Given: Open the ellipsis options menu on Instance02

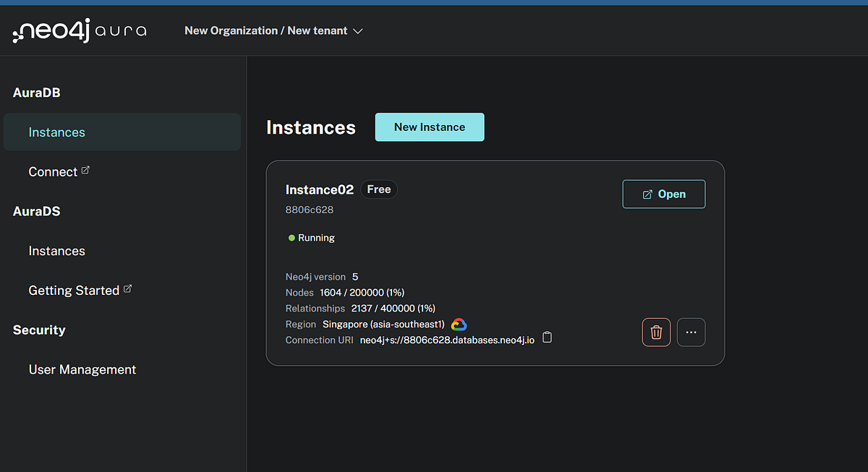Looking at the screenshot, I should click(x=691, y=332).
